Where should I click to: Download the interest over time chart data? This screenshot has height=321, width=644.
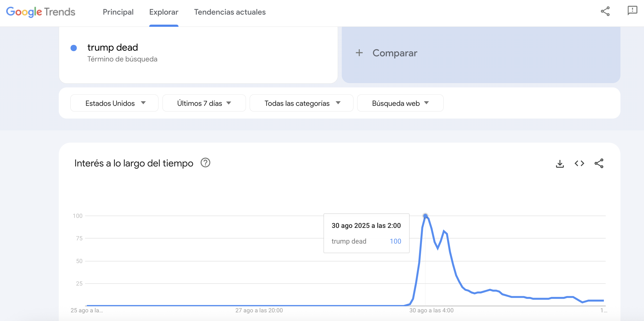[560, 163]
